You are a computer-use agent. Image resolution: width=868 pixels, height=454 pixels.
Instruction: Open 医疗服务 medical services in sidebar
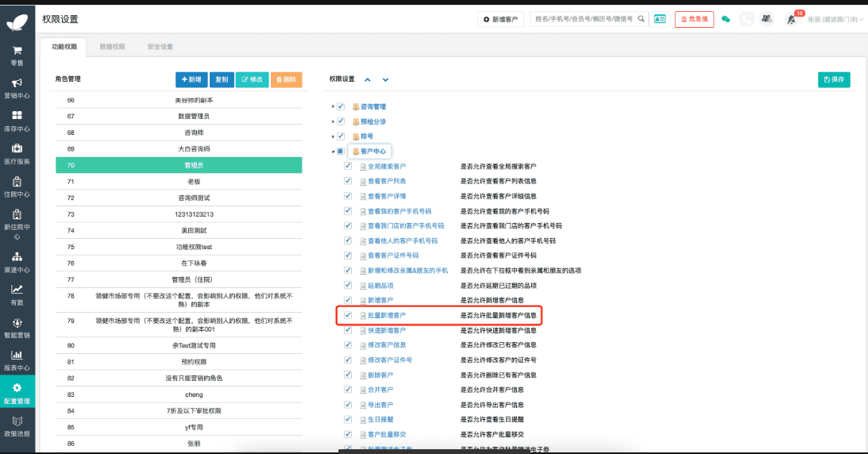click(x=17, y=153)
